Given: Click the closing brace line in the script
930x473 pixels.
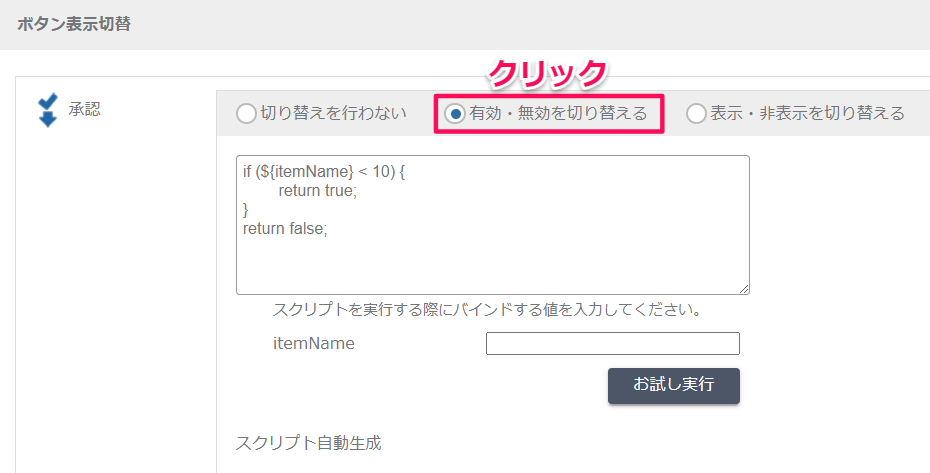Looking at the screenshot, I should (x=246, y=209).
